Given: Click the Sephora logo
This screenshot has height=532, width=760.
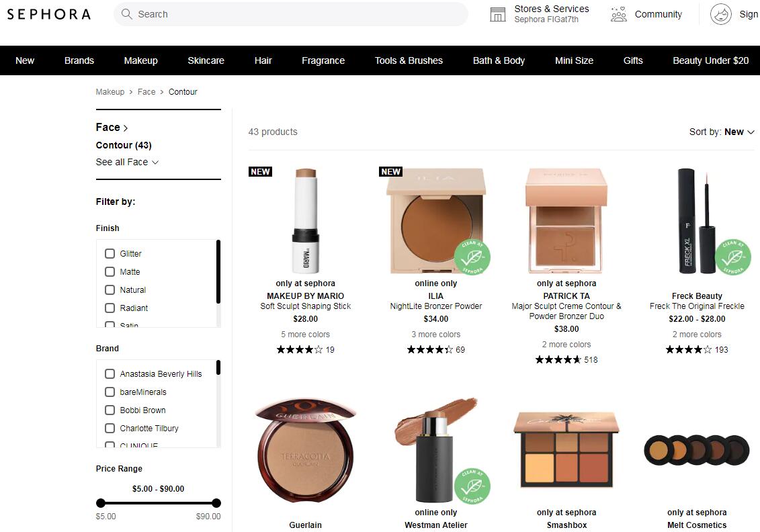Looking at the screenshot, I should [49, 14].
